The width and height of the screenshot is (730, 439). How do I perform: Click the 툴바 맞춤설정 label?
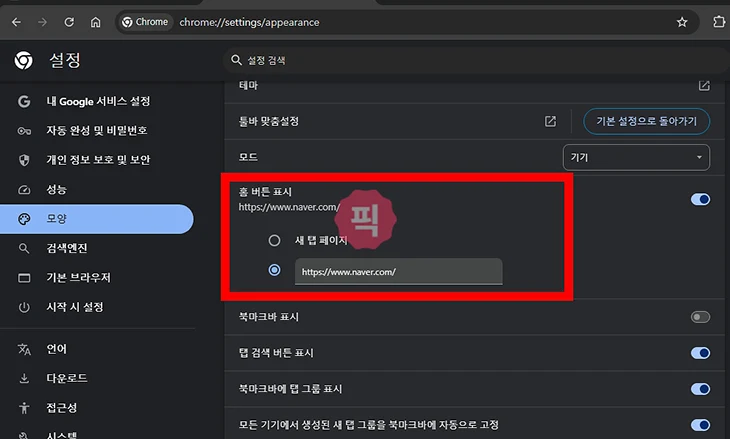coord(269,121)
